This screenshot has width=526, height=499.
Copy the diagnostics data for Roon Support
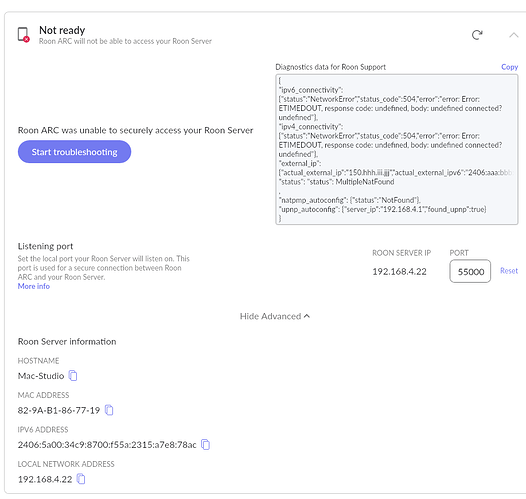point(509,67)
